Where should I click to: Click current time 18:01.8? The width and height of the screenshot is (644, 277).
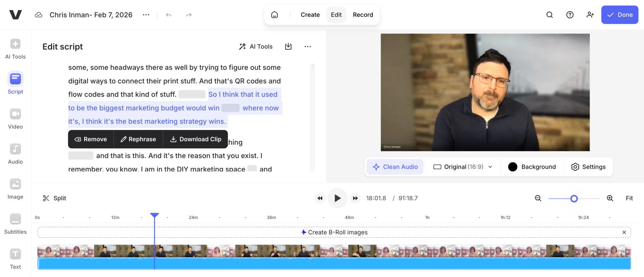(376, 198)
